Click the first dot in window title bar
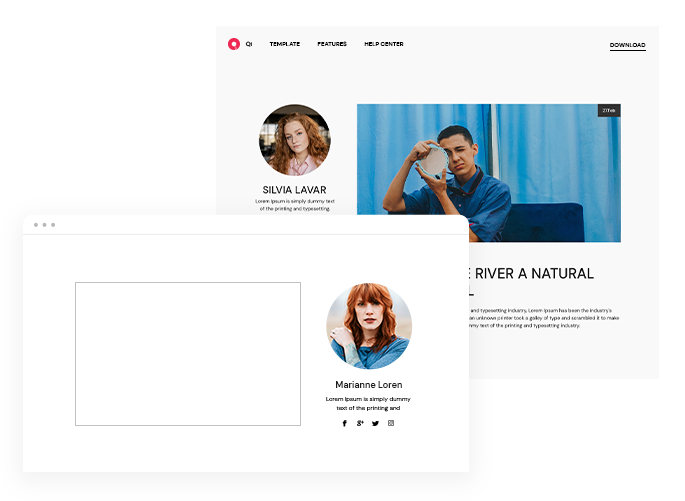Screen dimensions: 685x501 pyautogui.click(x=36, y=225)
